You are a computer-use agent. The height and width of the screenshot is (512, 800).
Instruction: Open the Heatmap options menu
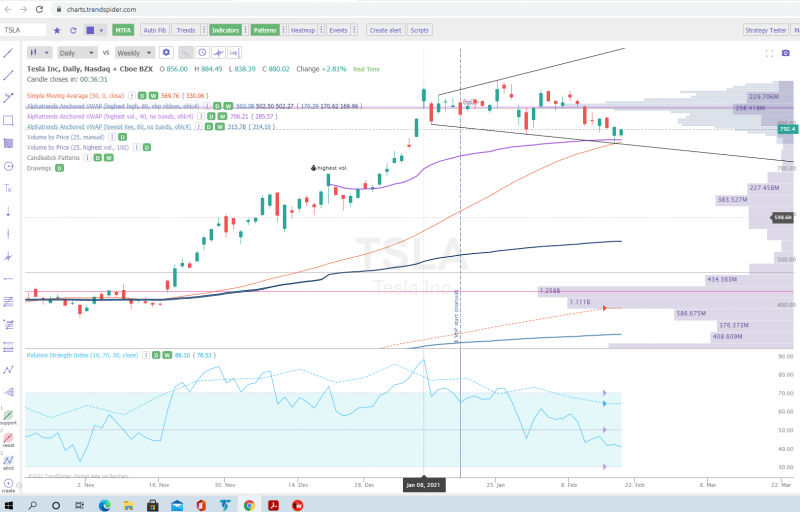click(321, 31)
